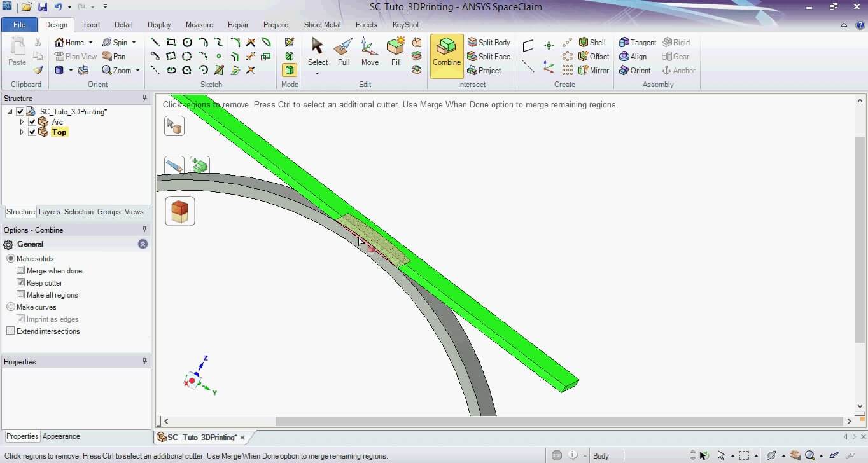Image resolution: width=868 pixels, height=463 pixels.
Task: Enable the Merge when done checkbox
Action: click(20, 270)
